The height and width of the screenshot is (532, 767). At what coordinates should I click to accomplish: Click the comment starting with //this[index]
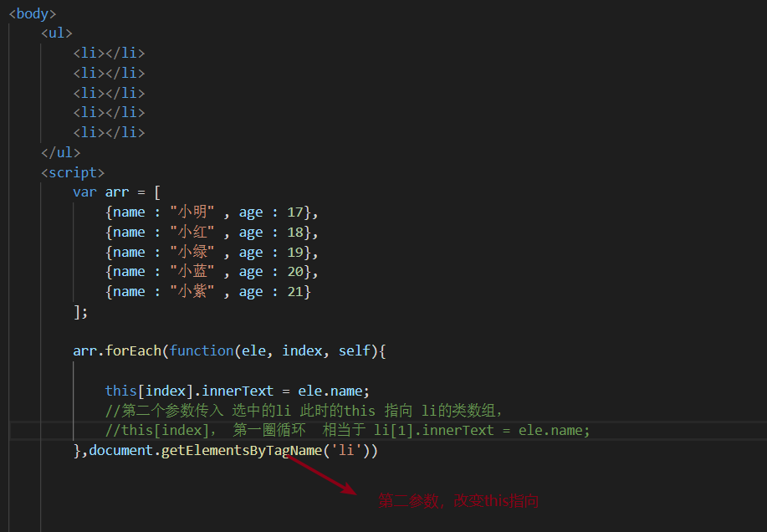348,430
